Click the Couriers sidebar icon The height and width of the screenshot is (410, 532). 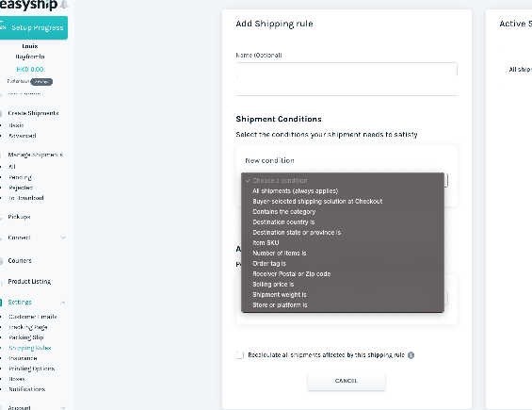pos(1,261)
